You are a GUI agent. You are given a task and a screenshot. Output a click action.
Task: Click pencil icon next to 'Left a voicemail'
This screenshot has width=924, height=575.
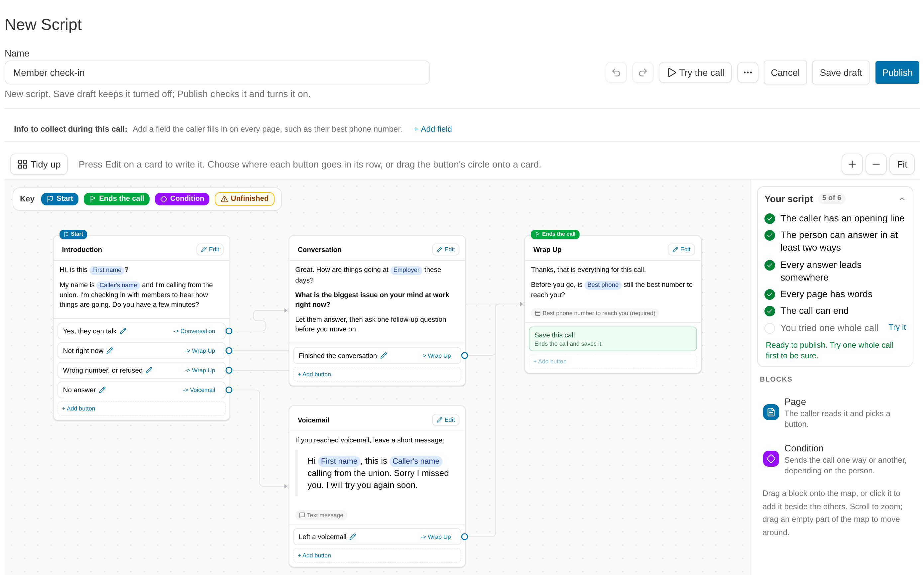tap(353, 536)
